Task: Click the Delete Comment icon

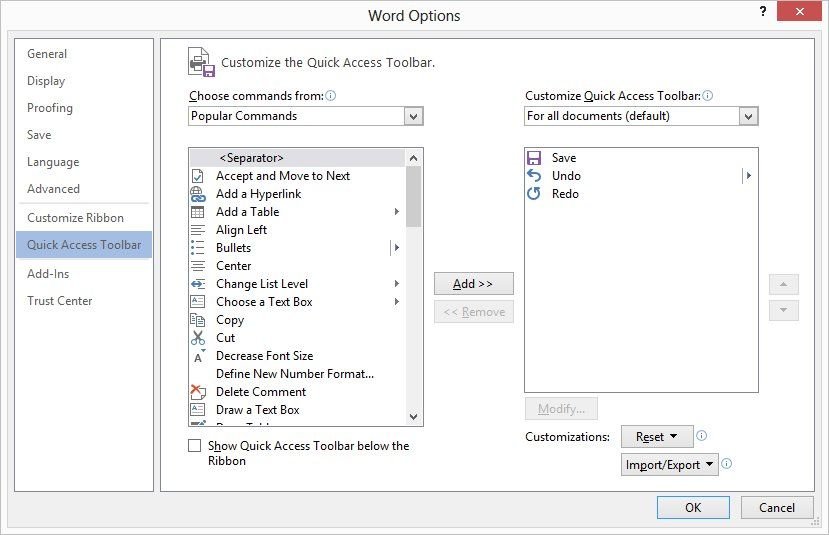Action: coord(197,392)
